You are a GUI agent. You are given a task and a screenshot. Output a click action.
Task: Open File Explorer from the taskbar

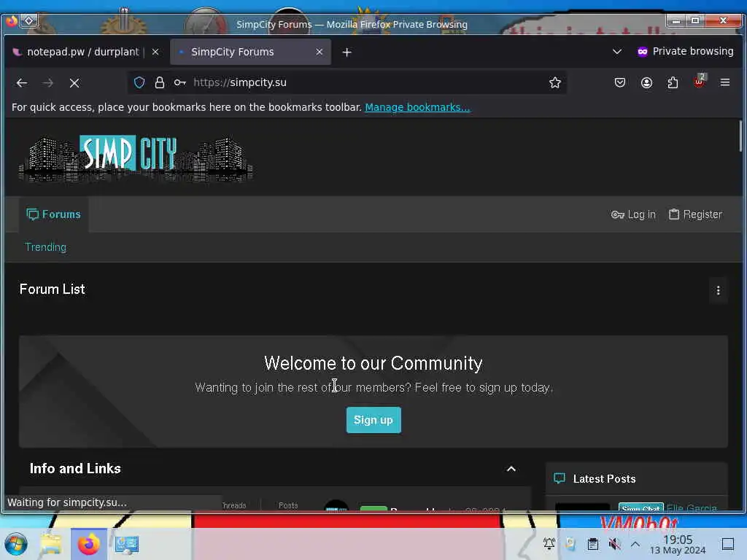coord(51,544)
